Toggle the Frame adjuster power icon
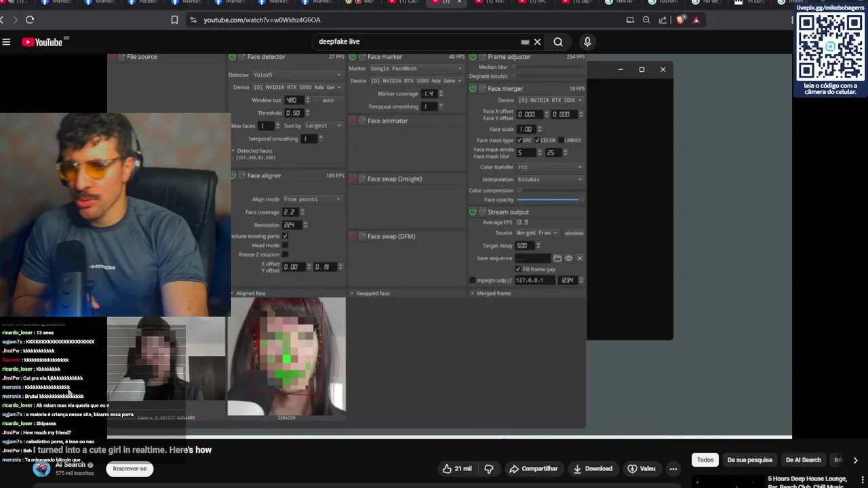Screen dimensions: 868x488 [x=473, y=57]
